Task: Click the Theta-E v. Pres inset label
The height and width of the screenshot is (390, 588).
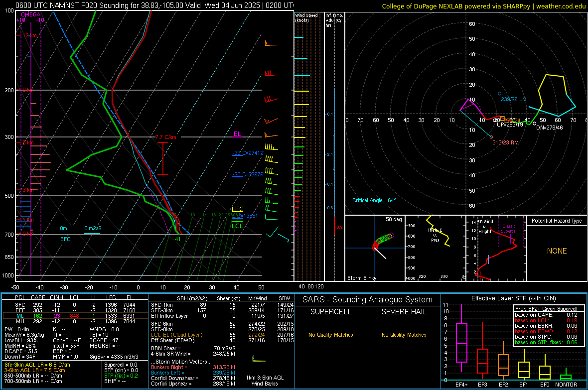Action: (x=435, y=235)
